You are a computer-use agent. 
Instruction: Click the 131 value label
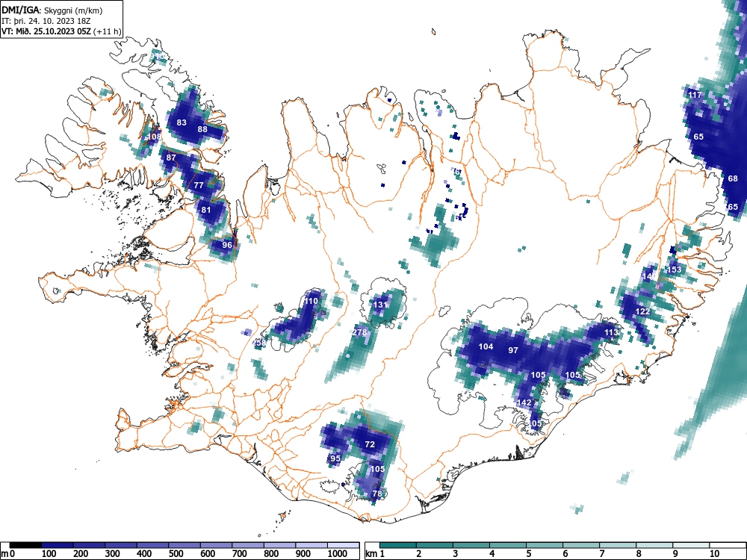point(381,305)
